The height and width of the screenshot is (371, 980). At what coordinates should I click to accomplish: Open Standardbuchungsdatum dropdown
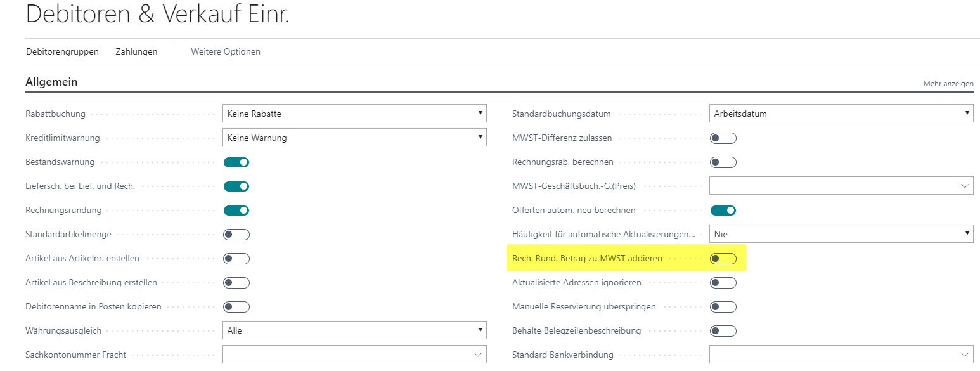coord(841,114)
